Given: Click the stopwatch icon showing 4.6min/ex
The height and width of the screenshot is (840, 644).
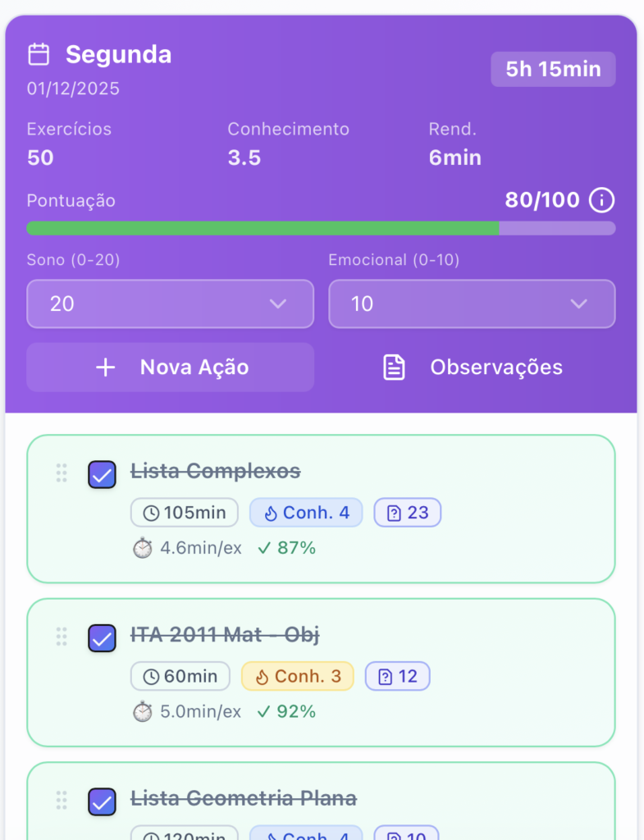Looking at the screenshot, I should (143, 548).
